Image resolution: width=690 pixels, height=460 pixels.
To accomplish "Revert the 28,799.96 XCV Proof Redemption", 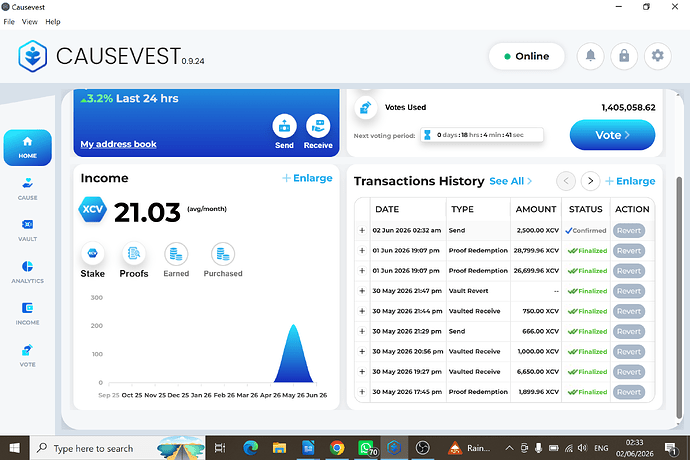I will [629, 251].
